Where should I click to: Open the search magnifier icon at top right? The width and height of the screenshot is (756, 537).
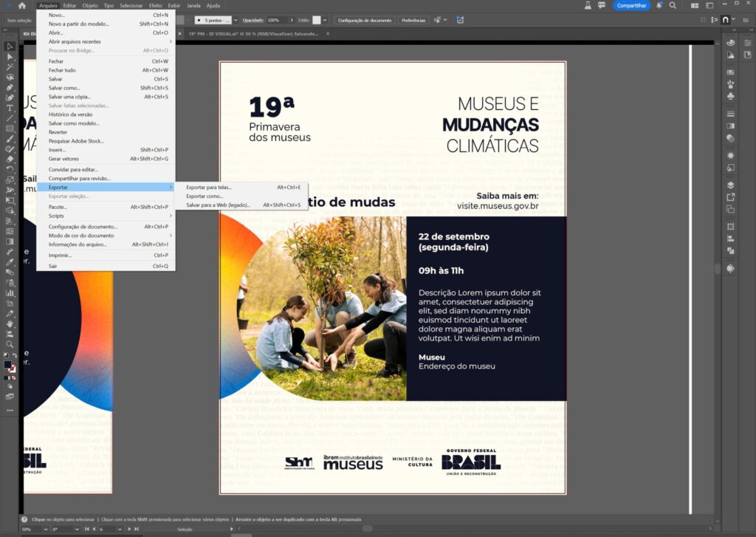tap(673, 5)
